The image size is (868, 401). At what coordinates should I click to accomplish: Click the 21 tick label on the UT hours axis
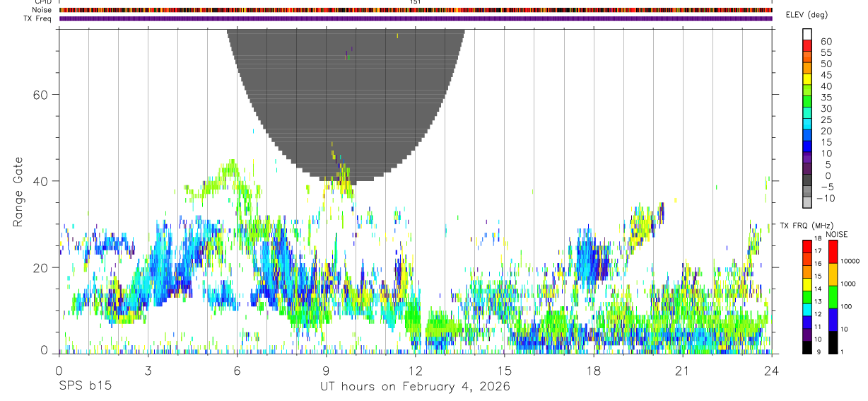[x=683, y=371]
